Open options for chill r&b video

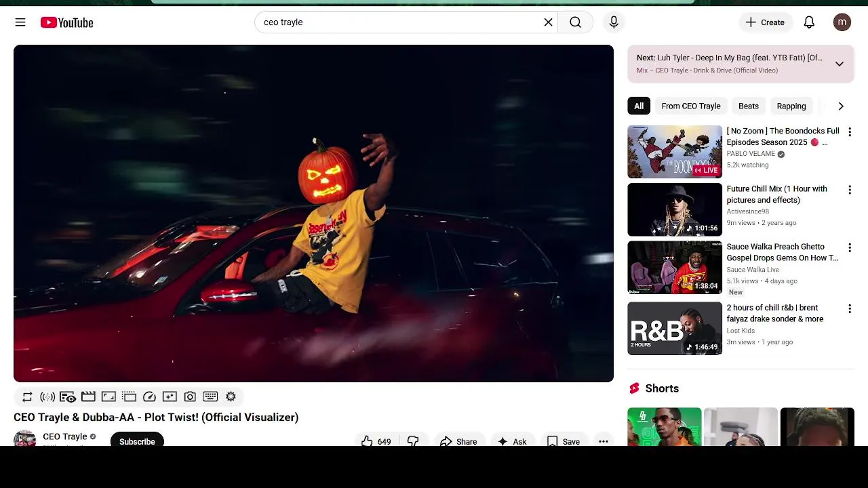tap(849, 309)
